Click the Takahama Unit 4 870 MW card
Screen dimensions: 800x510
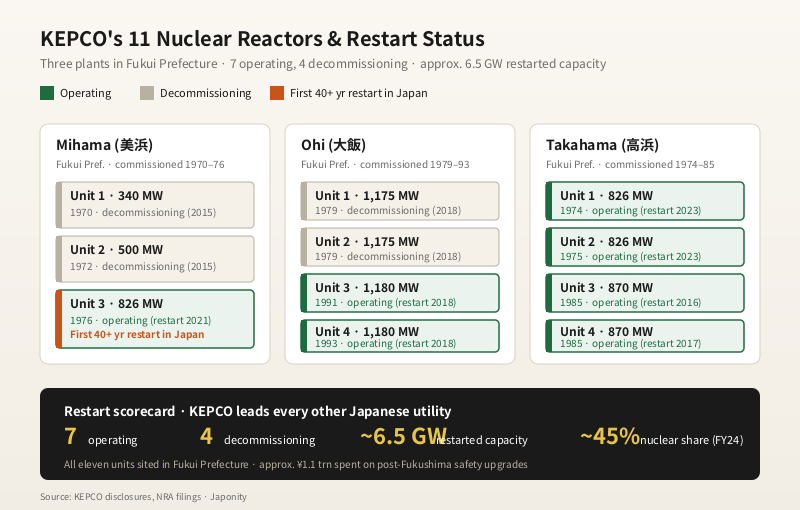point(645,336)
